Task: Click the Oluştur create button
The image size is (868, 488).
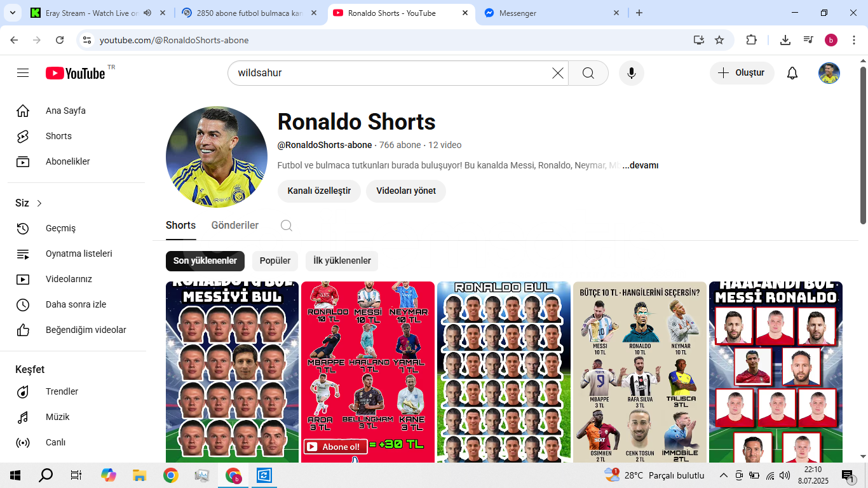Action: 742,73
